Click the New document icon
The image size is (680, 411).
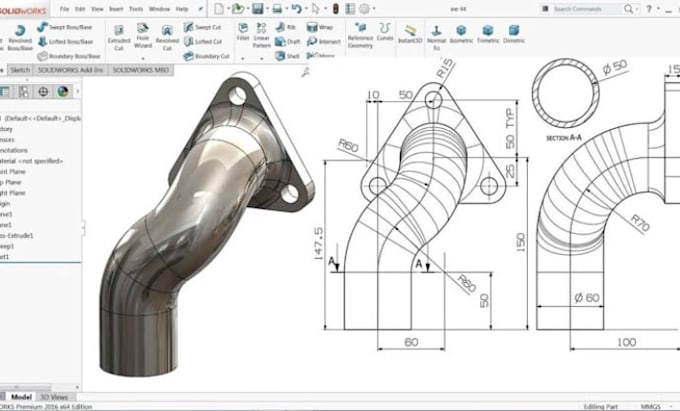(x=219, y=9)
